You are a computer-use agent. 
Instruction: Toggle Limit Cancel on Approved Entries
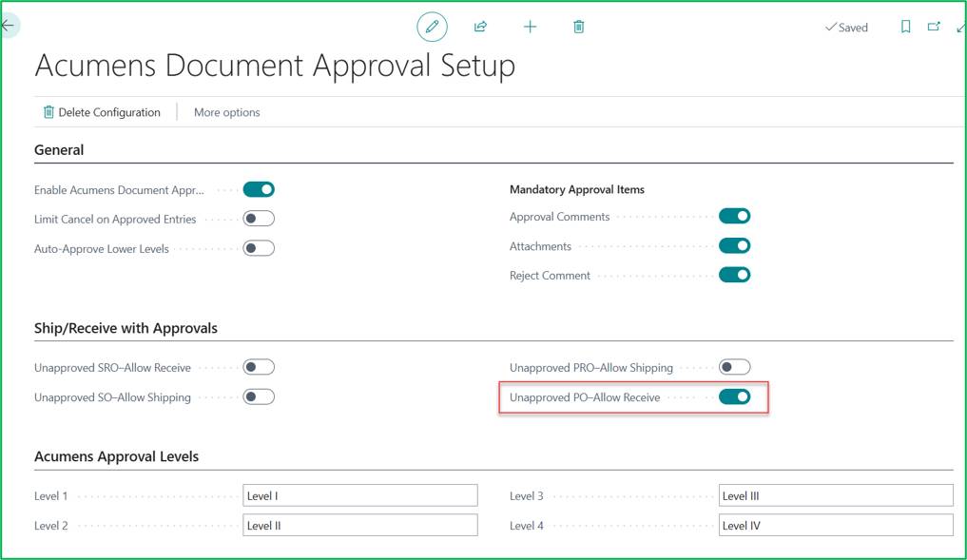(x=259, y=219)
